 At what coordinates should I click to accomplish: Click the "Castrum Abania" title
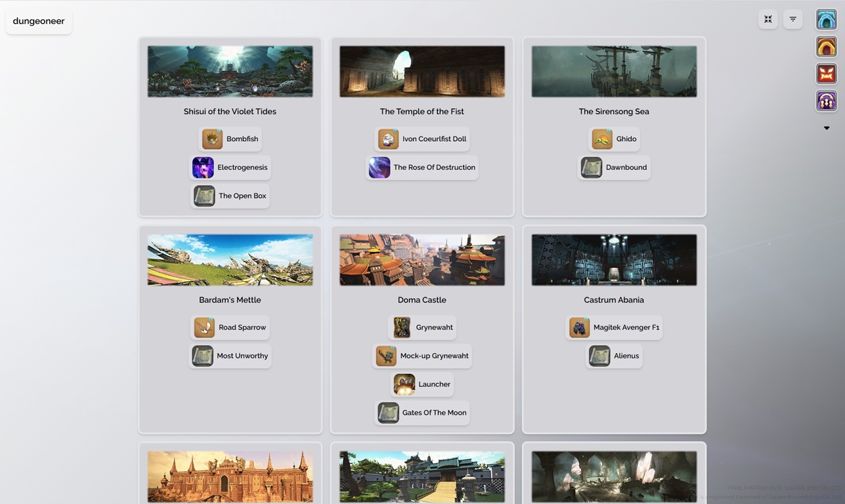pyautogui.click(x=614, y=300)
